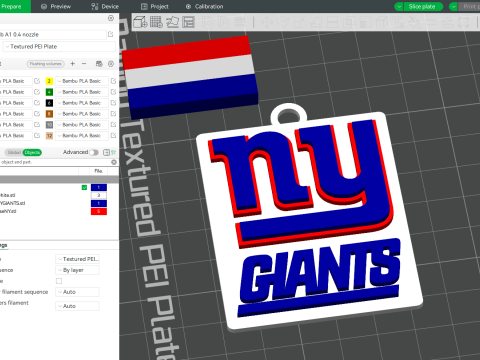Select the Cut tool in top toolbar
This screenshot has width=480, height=360.
332,22
